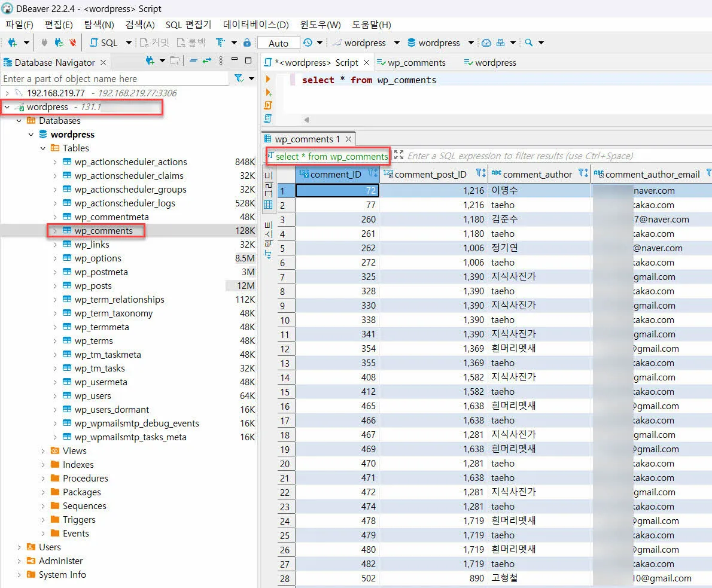The height and width of the screenshot is (588, 712).
Task: Click the reconnect plug icon in toolbar
Action: (59, 43)
